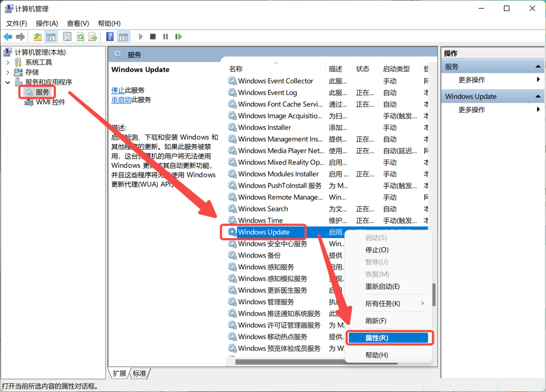Select Windows 预览体验成员服务 row
Viewport: 546px width, 392px height.
point(286,348)
